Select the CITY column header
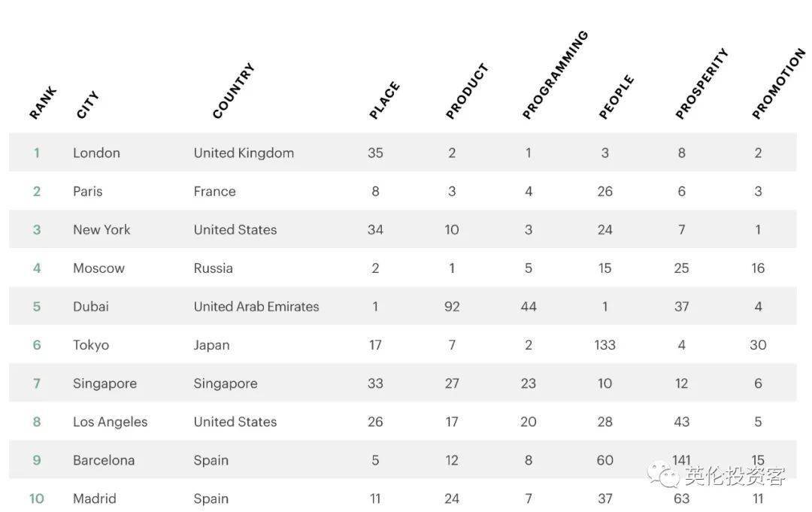The height and width of the screenshot is (512, 812). coord(88,105)
